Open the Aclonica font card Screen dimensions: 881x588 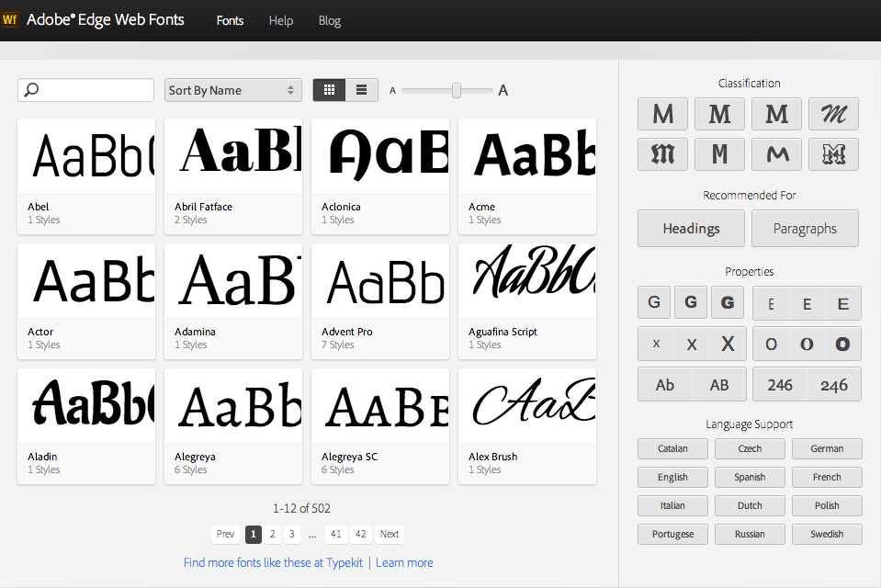[380, 176]
